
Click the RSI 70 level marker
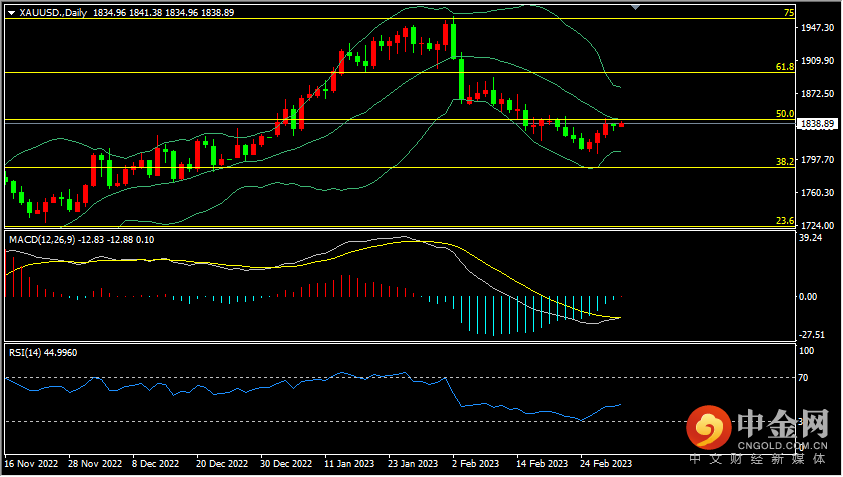click(803, 378)
